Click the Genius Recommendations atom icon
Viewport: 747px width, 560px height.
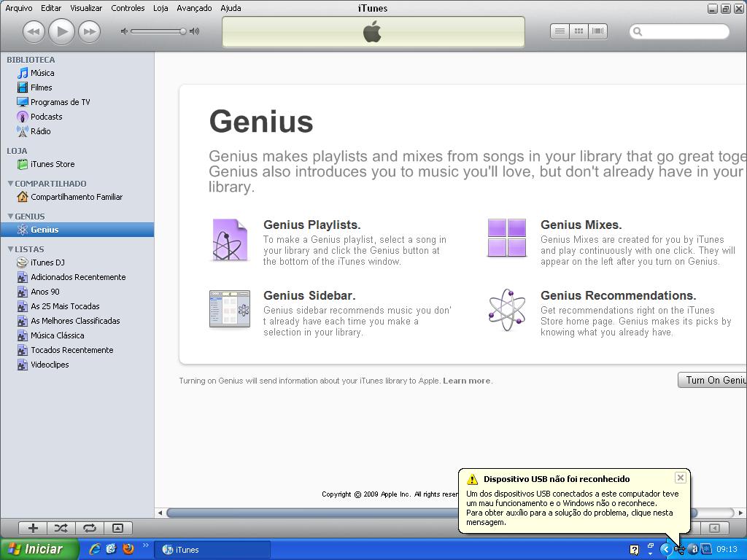507,309
